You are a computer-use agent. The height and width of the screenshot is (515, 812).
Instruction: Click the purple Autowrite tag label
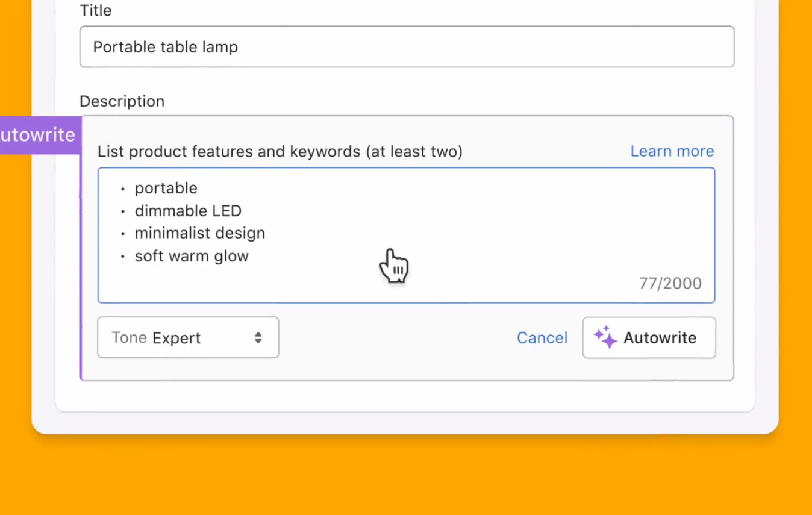(x=40, y=135)
